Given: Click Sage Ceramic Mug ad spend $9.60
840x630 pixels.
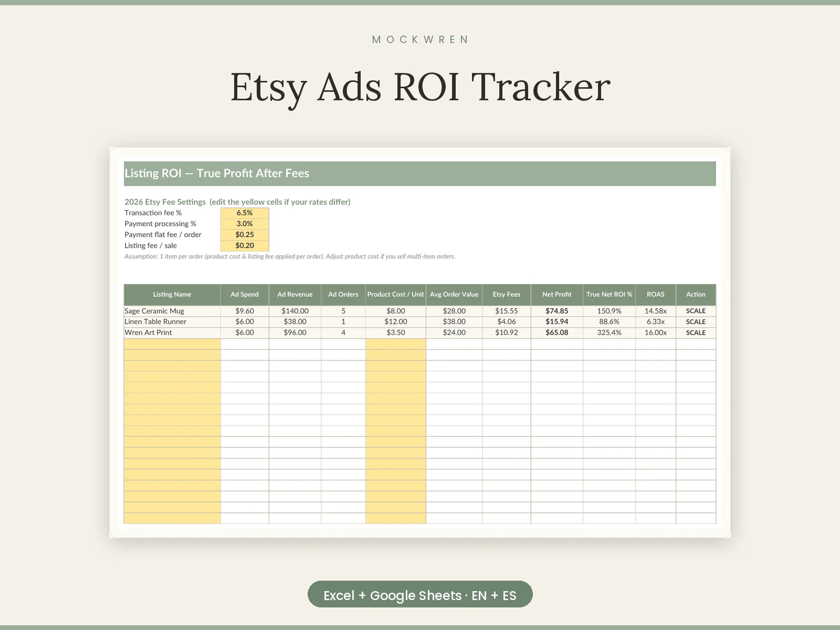Looking at the screenshot, I should pyautogui.click(x=245, y=311).
